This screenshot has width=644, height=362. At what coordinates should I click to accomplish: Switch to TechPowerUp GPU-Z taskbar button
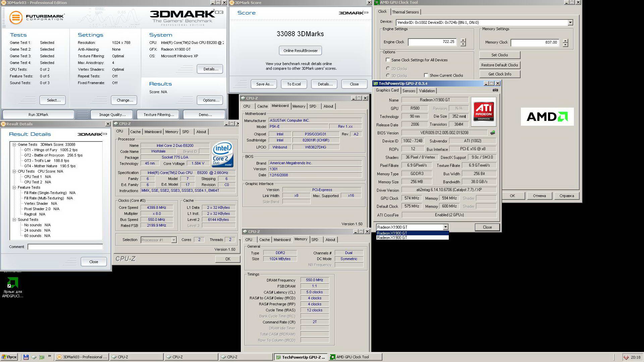tap(301, 357)
